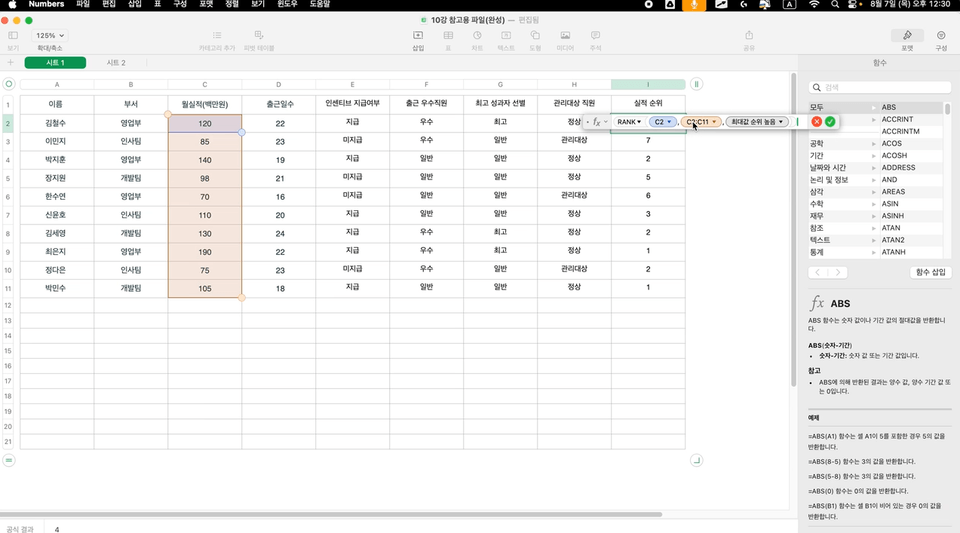Open the 삽입 menu in menu bar

click(134, 4)
